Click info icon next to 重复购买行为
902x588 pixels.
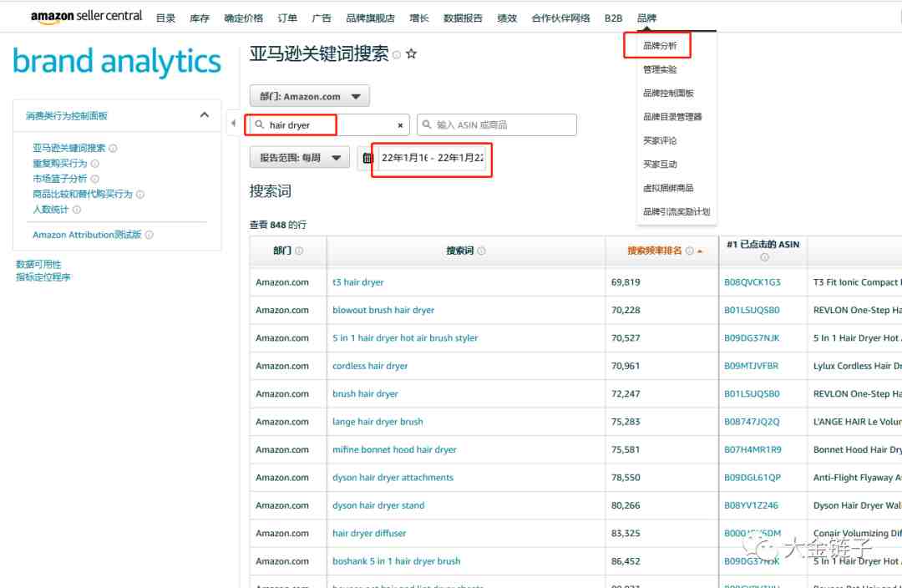point(95,164)
